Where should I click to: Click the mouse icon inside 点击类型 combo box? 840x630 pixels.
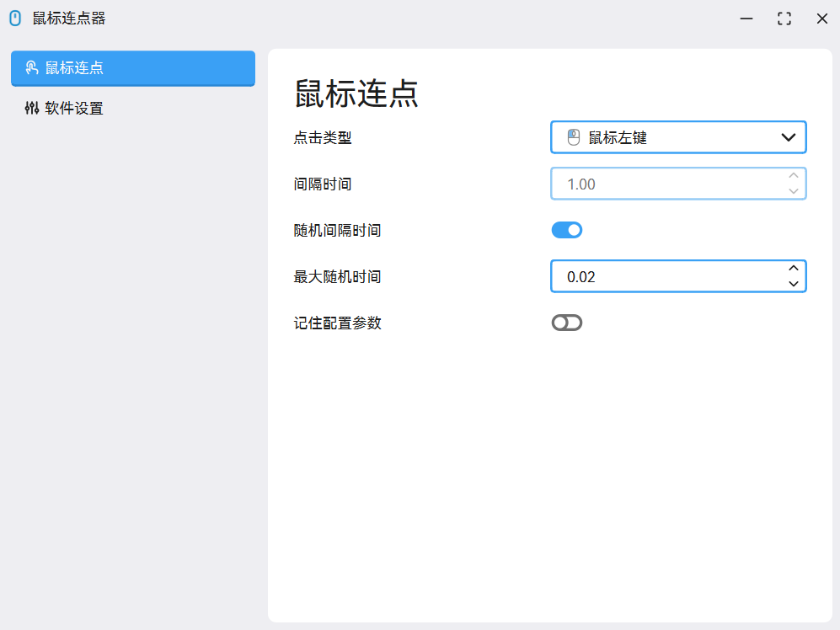(x=574, y=137)
